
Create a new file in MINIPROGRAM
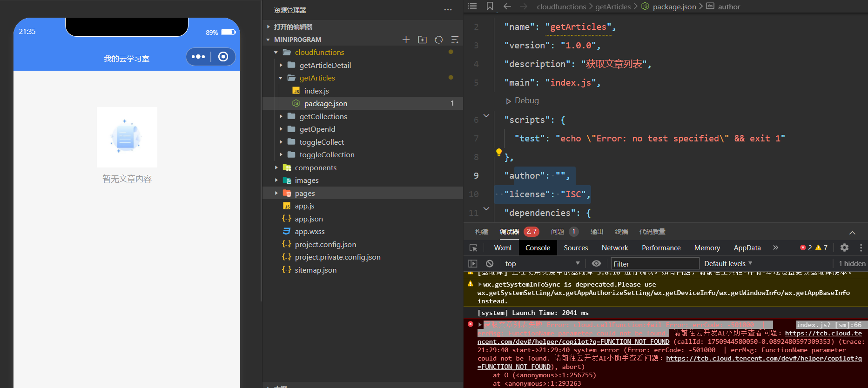[x=406, y=40]
